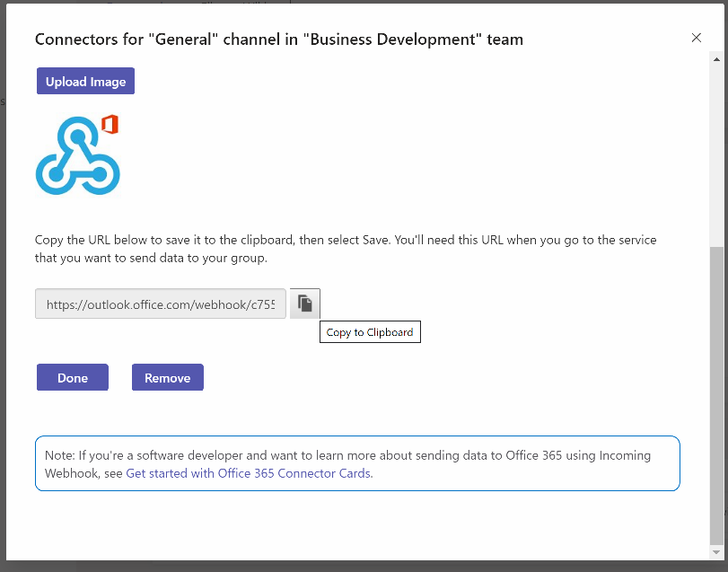The image size is (728, 572).
Task: Click the scrollbar down arrow
Action: pos(717,551)
